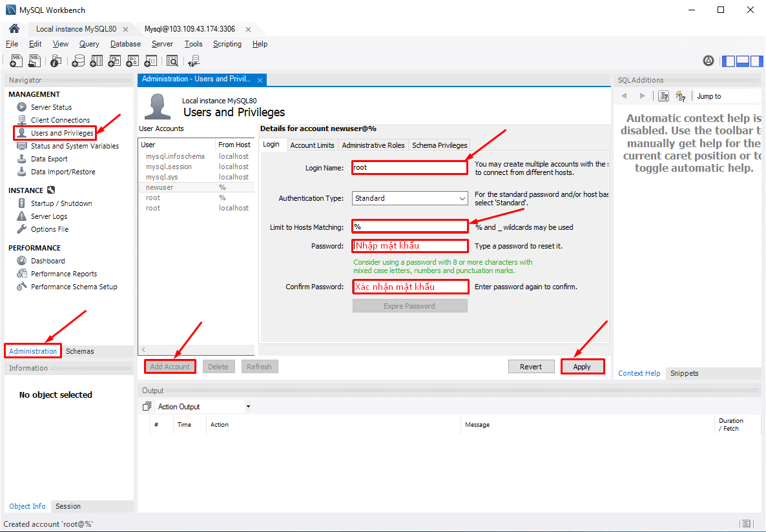This screenshot has height=532, width=766.
Task: Click the Expire Password button
Action: tap(409, 306)
